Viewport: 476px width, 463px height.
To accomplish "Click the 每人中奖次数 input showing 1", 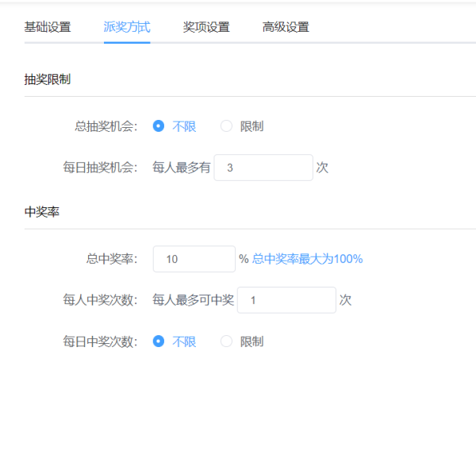I will pos(286,300).
